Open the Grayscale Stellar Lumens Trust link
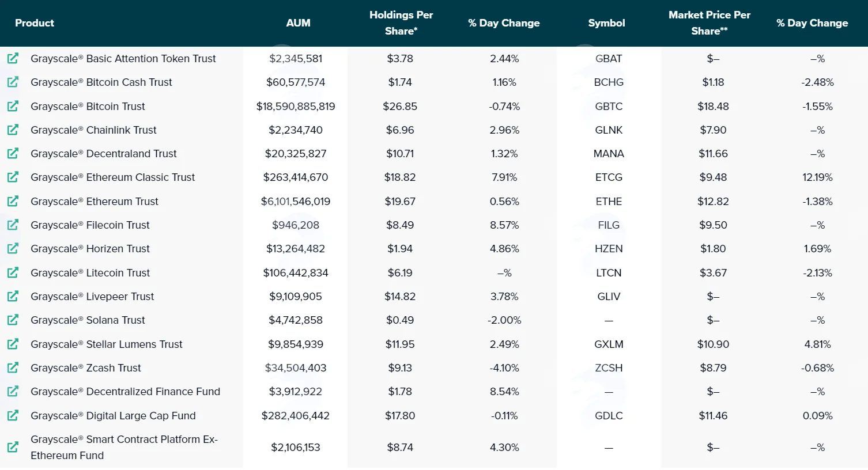868x470 pixels. point(107,344)
